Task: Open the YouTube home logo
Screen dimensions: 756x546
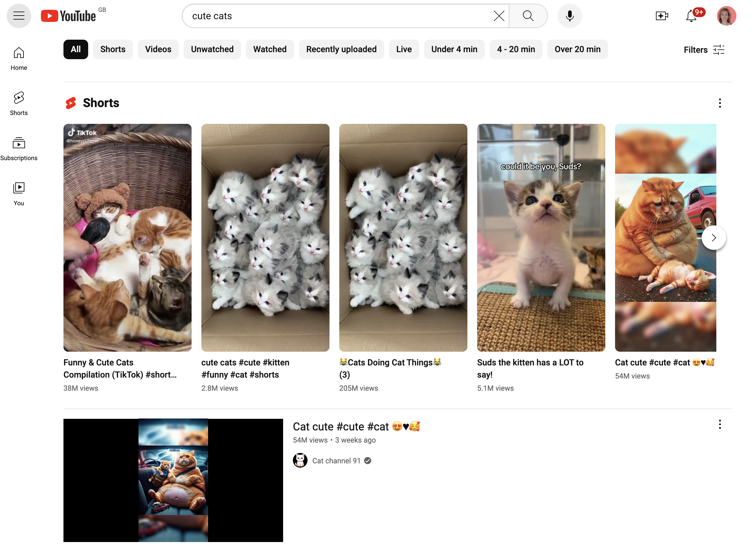Action: pyautogui.click(x=68, y=15)
